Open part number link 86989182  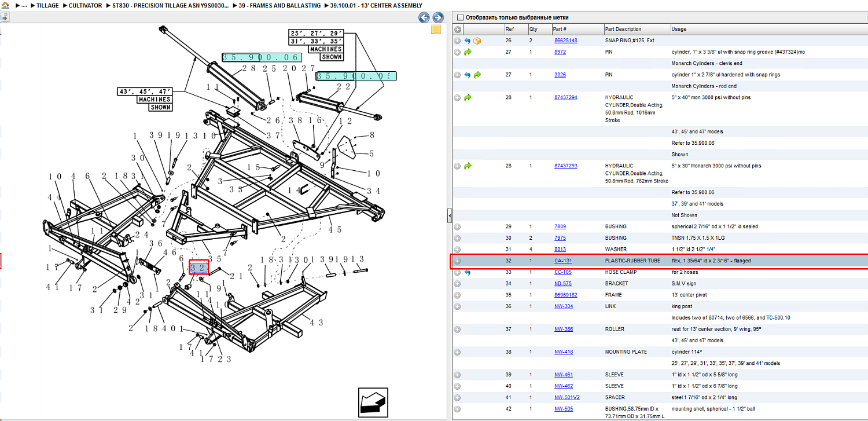(565, 295)
